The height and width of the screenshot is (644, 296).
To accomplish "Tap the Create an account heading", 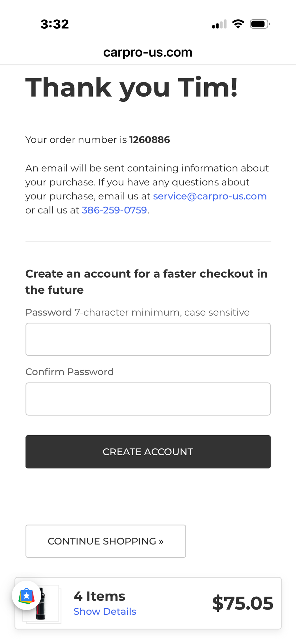I will 146,282.
